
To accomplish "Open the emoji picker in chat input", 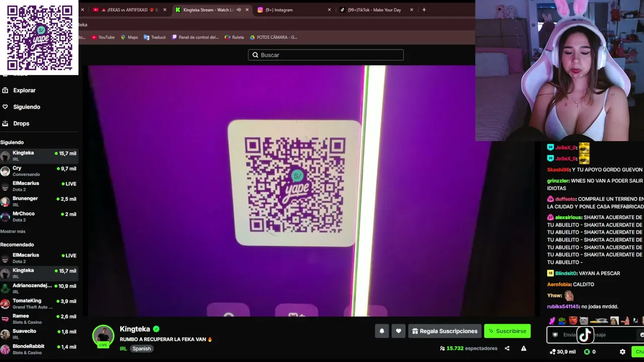I will [x=641, y=335].
